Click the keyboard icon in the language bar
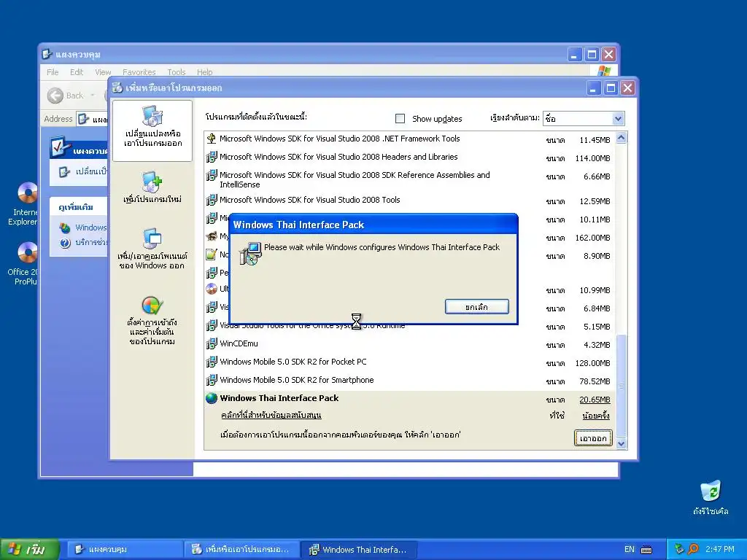 point(646,550)
